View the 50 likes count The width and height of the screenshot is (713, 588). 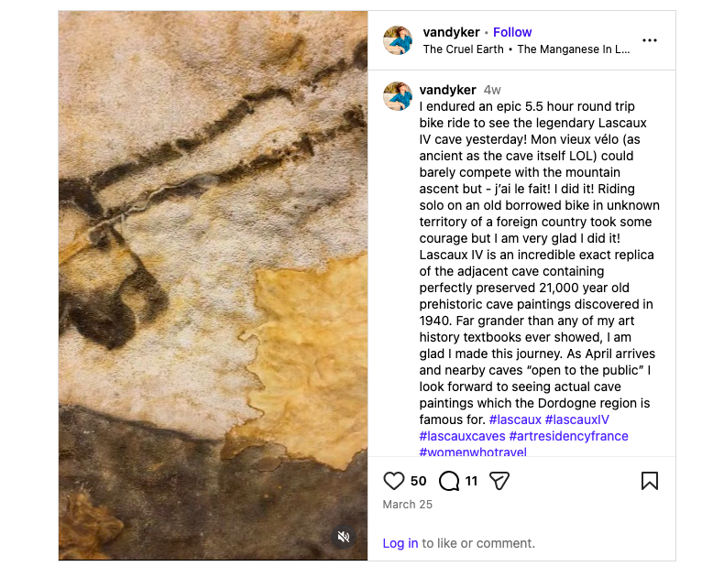tap(418, 481)
